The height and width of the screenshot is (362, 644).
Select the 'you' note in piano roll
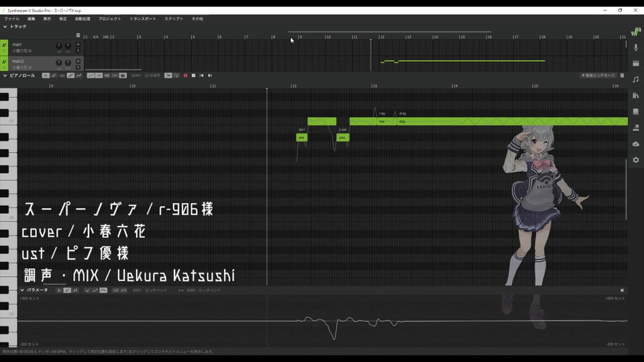pos(343,137)
